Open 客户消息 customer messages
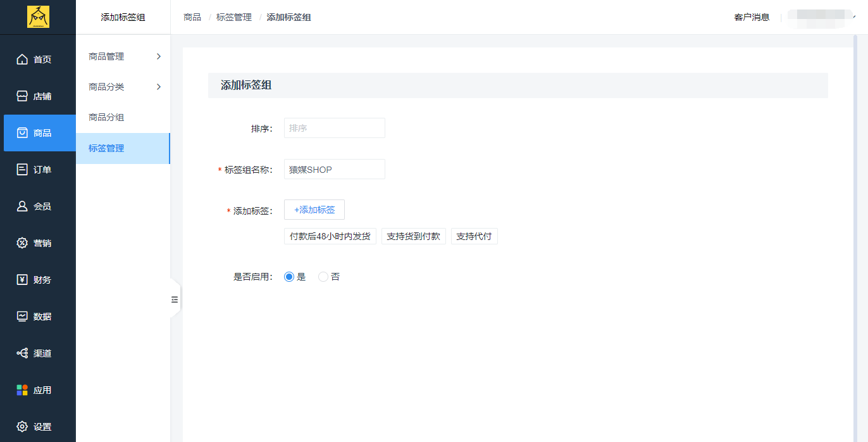868x442 pixels. tap(752, 17)
